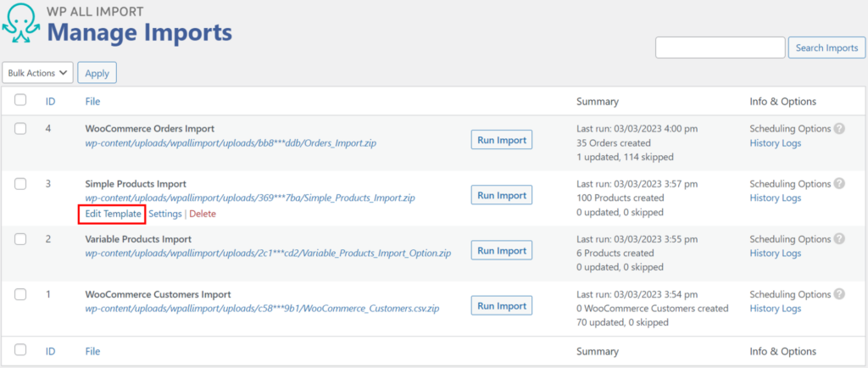The width and height of the screenshot is (868, 368).
Task: Check the box for Simple Products Import
Action: point(20,184)
